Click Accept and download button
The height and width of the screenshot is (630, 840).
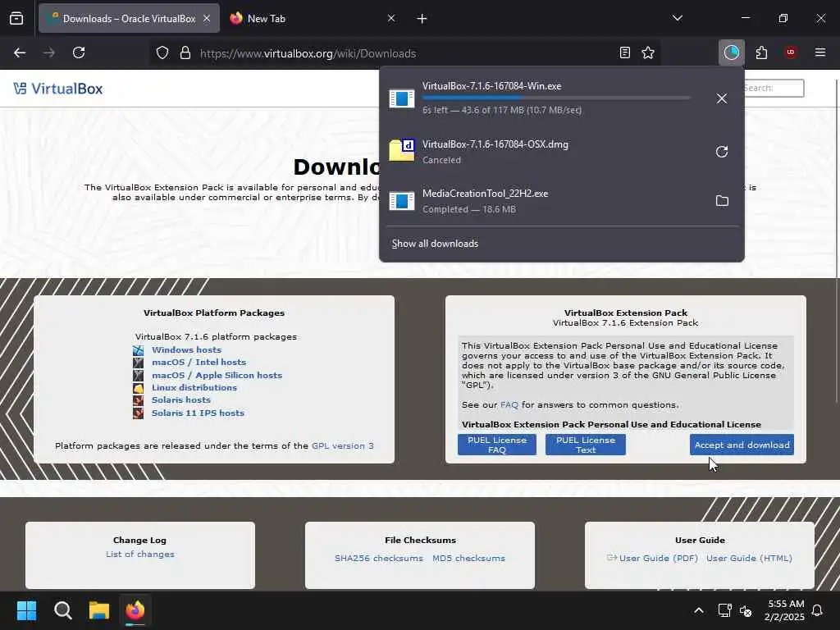click(x=742, y=445)
